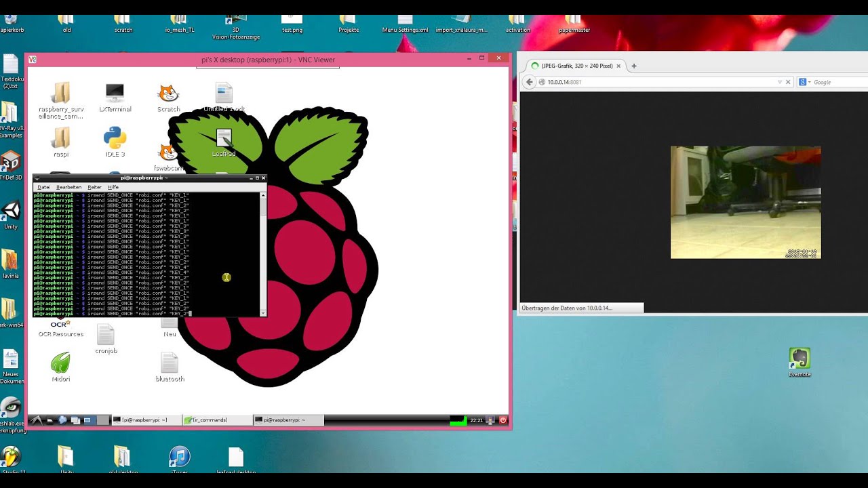868x488 pixels.
Task: Open the Google search engine dropdown
Action: [805, 82]
